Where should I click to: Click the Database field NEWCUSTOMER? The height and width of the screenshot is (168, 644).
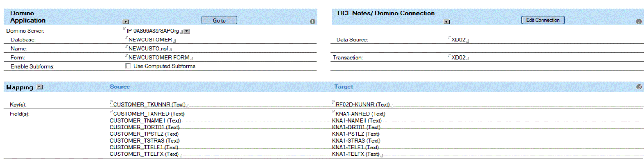(150, 40)
